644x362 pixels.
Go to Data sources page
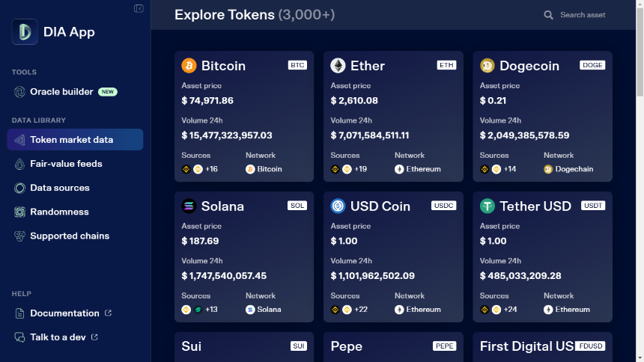click(x=60, y=188)
